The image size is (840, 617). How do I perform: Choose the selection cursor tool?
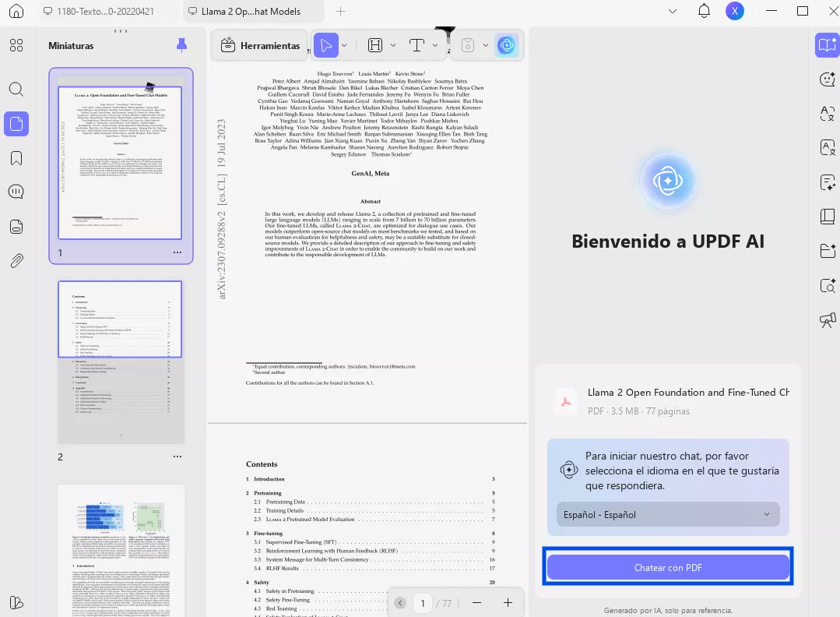[x=325, y=45]
